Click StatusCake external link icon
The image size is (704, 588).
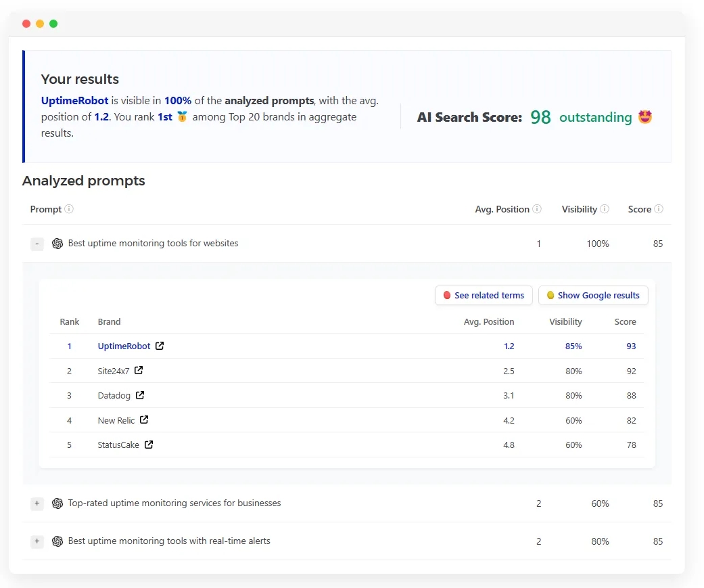click(149, 445)
